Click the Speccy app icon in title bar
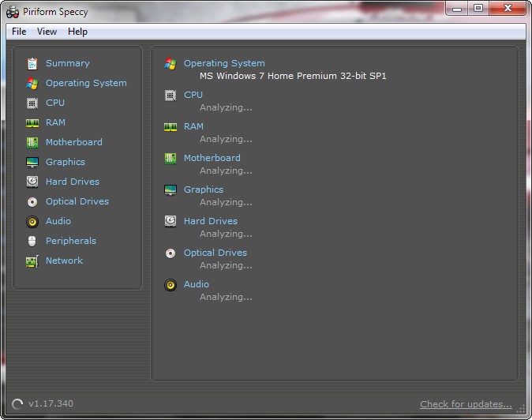Image resolution: width=532 pixels, height=420 pixels. pos(13,12)
